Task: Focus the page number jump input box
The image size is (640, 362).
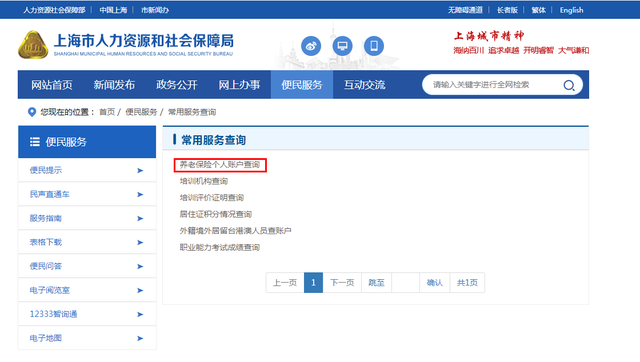Action: click(405, 282)
